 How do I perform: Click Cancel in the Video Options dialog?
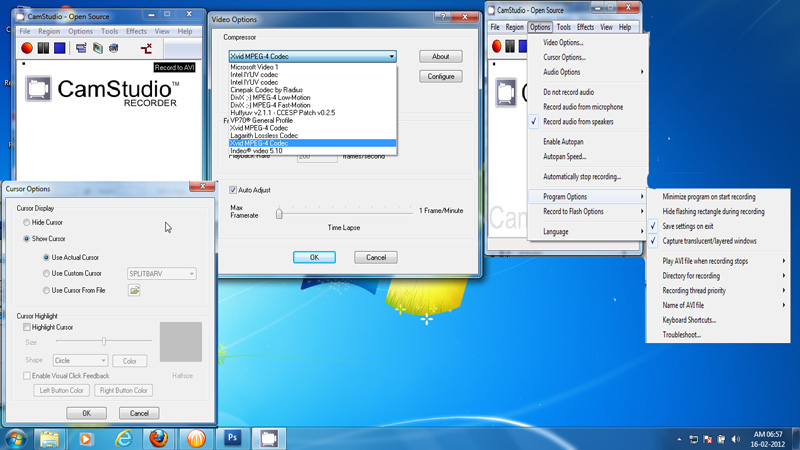[376, 257]
